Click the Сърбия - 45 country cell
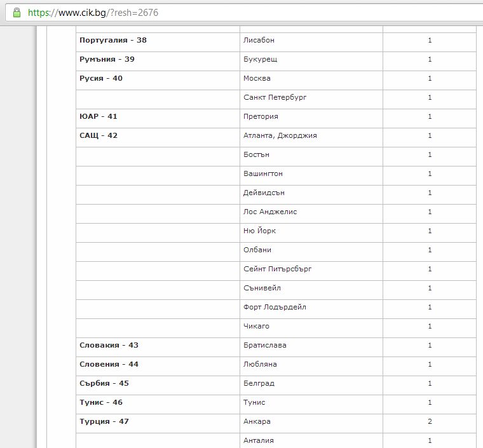Viewport: 483px width, 448px height. pyautogui.click(x=104, y=383)
